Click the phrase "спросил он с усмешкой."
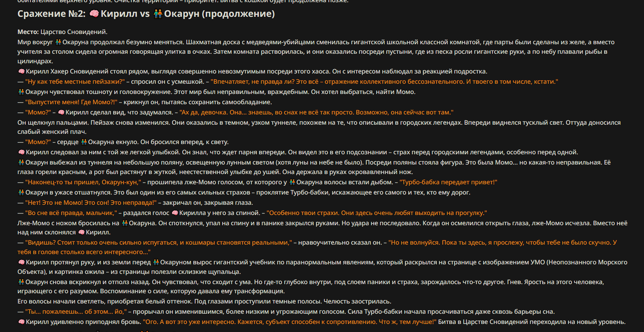The height and width of the screenshot is (332, 644). [x=168, y=82]
